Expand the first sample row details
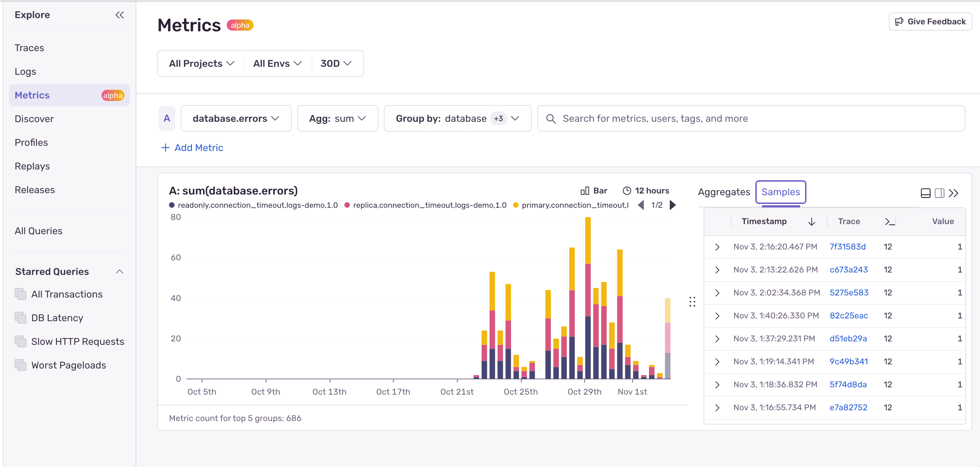This screenshot has height=467, width=980. 717,247
